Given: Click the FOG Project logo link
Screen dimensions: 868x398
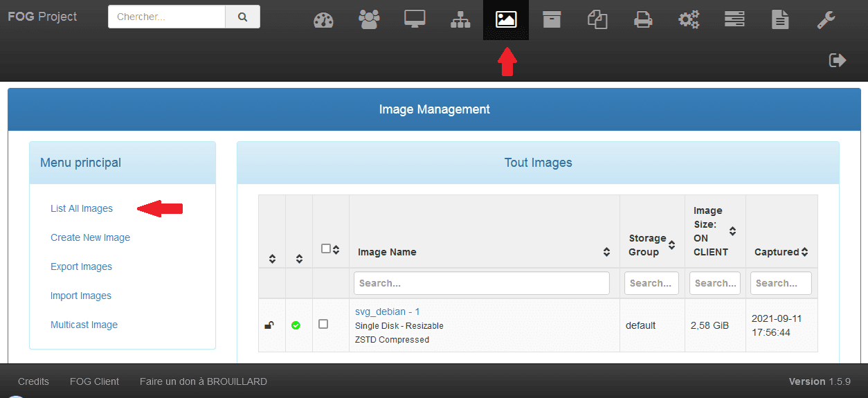Looking at the screenshot, I should tap(42, 17).
